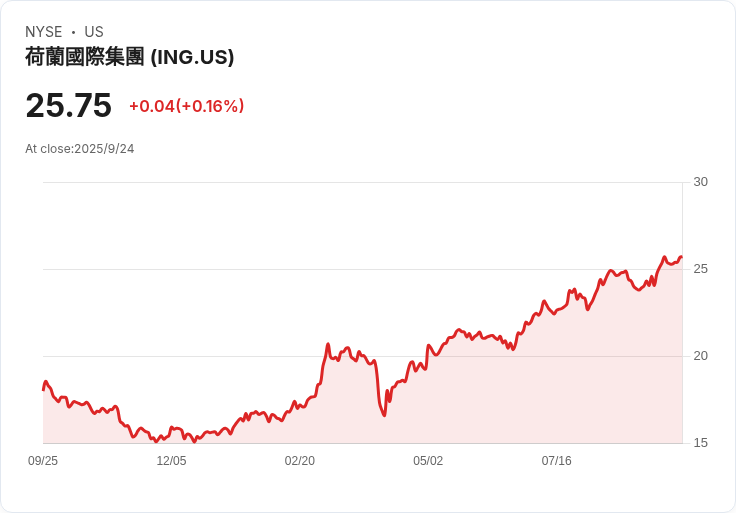Click the NYSE exchange label
This screenshot has width=736, height=513.
coord(43,32)
